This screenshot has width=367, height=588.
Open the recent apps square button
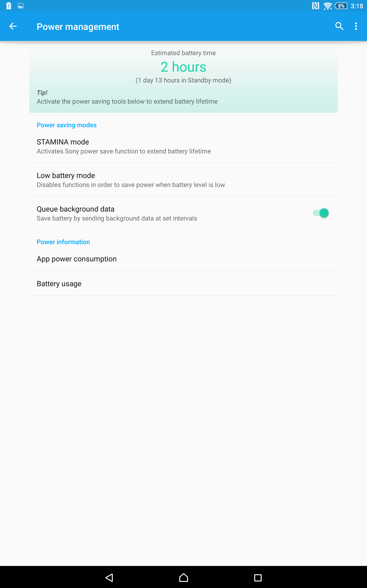click(258, 578)
